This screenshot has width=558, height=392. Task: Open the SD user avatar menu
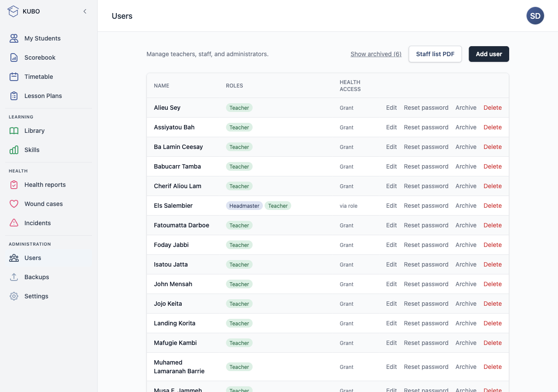tap(535, 16)
